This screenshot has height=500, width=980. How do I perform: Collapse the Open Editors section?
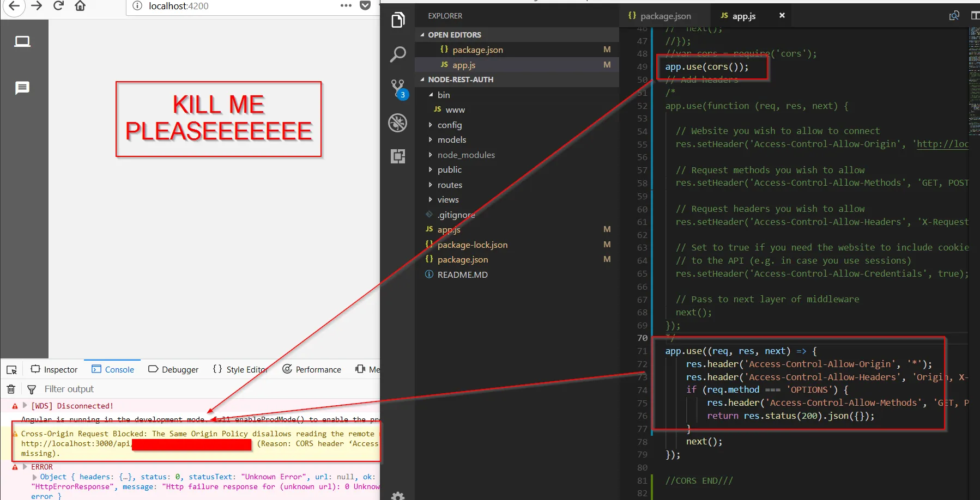pyautogui.click(x=517, y=35)
